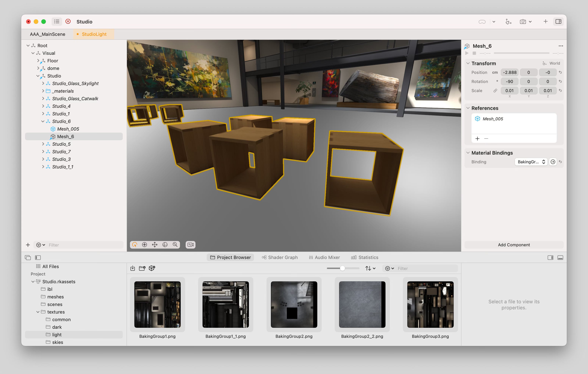Open the Mesh_6 more options menu
588x374 pixels.
point(561,46)
